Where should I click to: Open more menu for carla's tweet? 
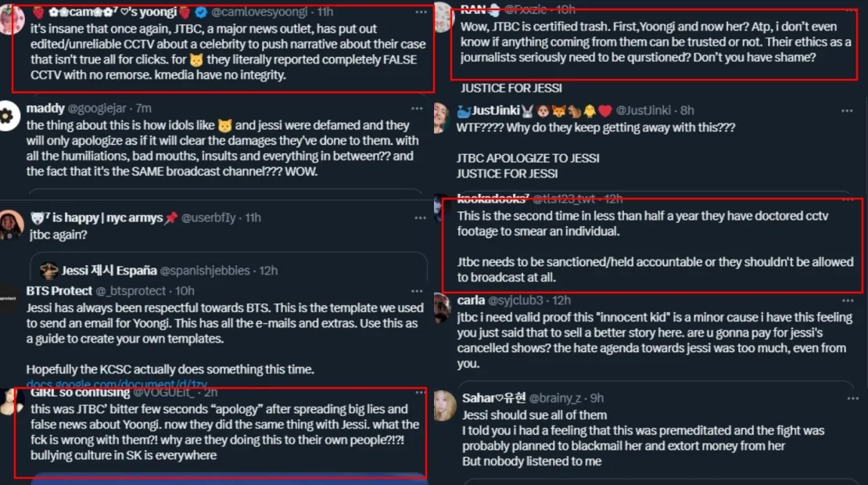[846, 300]
